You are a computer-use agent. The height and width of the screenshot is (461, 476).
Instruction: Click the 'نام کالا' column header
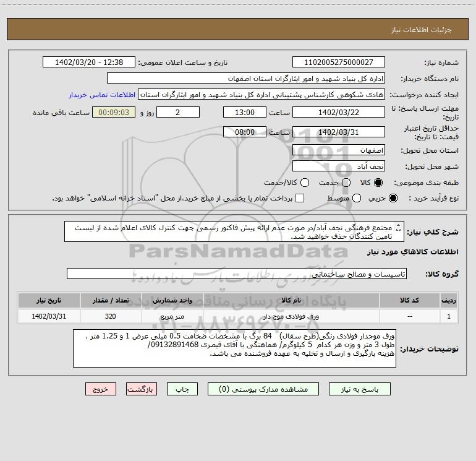(291, 301)
